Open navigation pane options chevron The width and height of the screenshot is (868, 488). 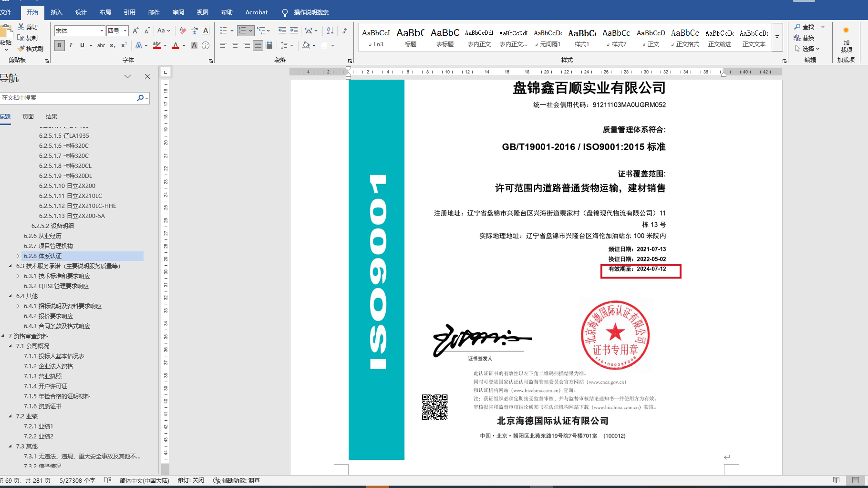pyautogui.click(x=127, y=76)
